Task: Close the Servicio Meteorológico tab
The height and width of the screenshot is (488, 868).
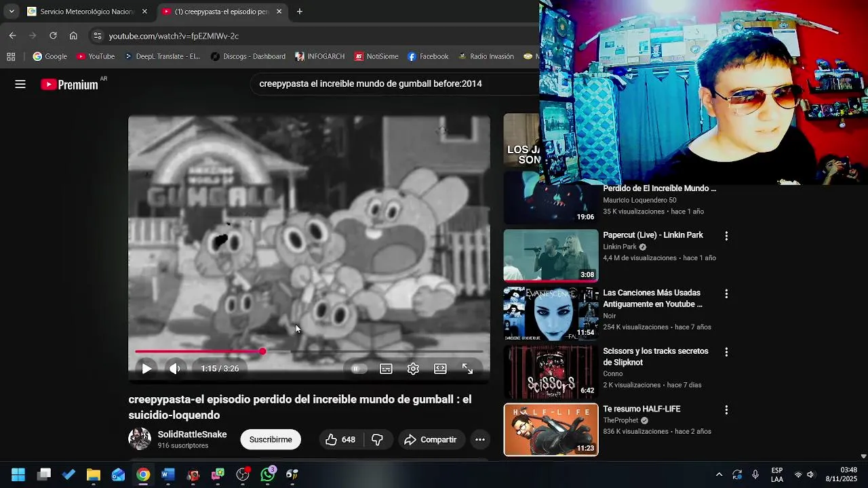Action: pos(144,12)
